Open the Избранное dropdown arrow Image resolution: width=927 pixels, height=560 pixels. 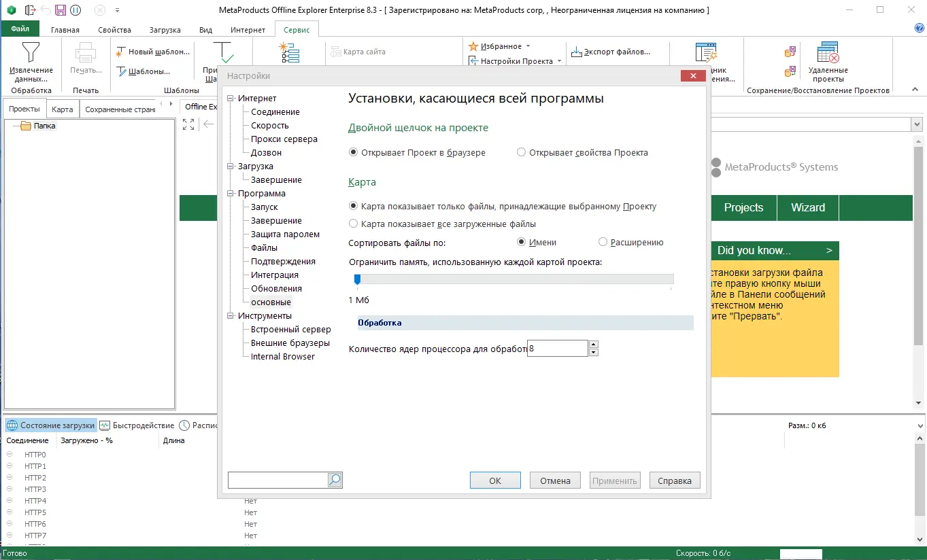(x=528, y=46)
